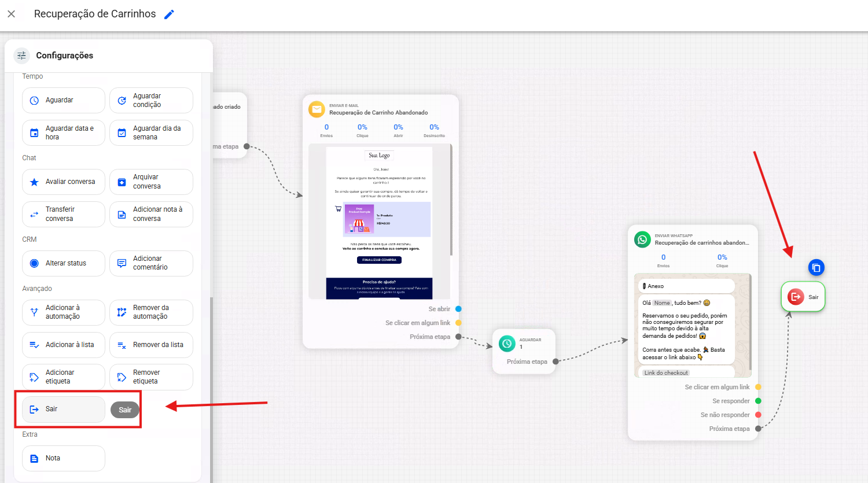Click the FINALIZAR COMPRA button in email preview
The width and height of the screenshot is (868, 483).
(379, 260)
